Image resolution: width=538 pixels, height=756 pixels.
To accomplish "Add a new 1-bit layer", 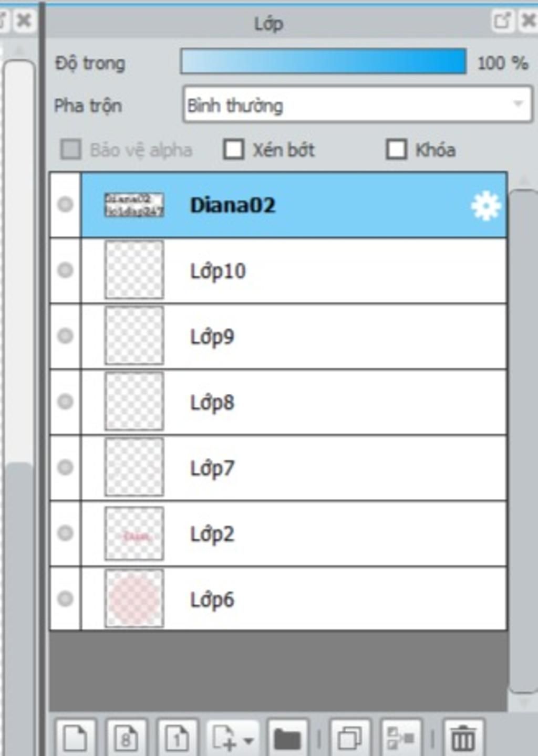I will pos(177,738).
